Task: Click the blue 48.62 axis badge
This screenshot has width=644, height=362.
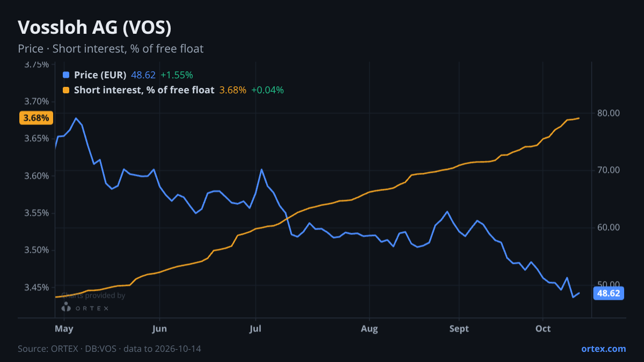Action: (609, 293)
